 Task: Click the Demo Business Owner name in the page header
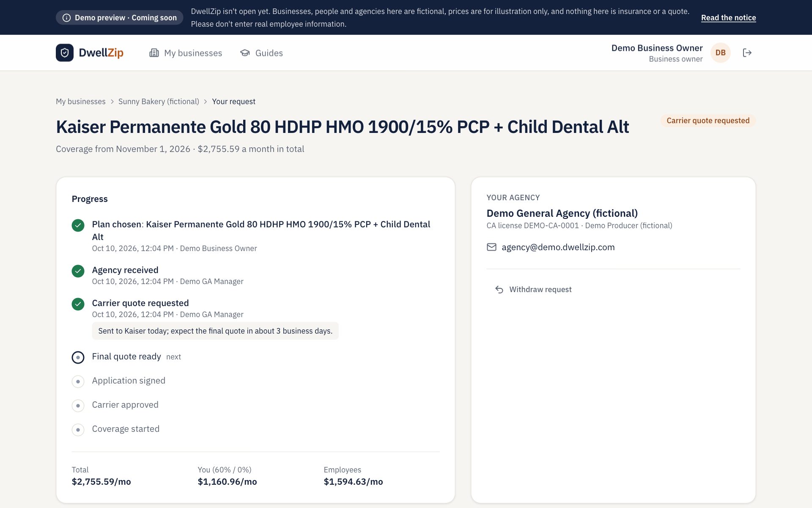[x=657, y=48]
